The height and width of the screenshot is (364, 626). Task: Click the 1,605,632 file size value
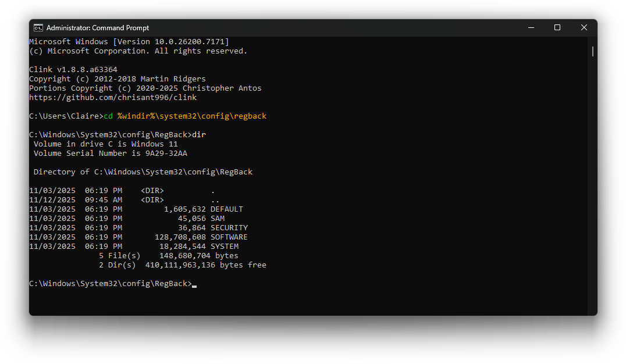click(185, 209)
